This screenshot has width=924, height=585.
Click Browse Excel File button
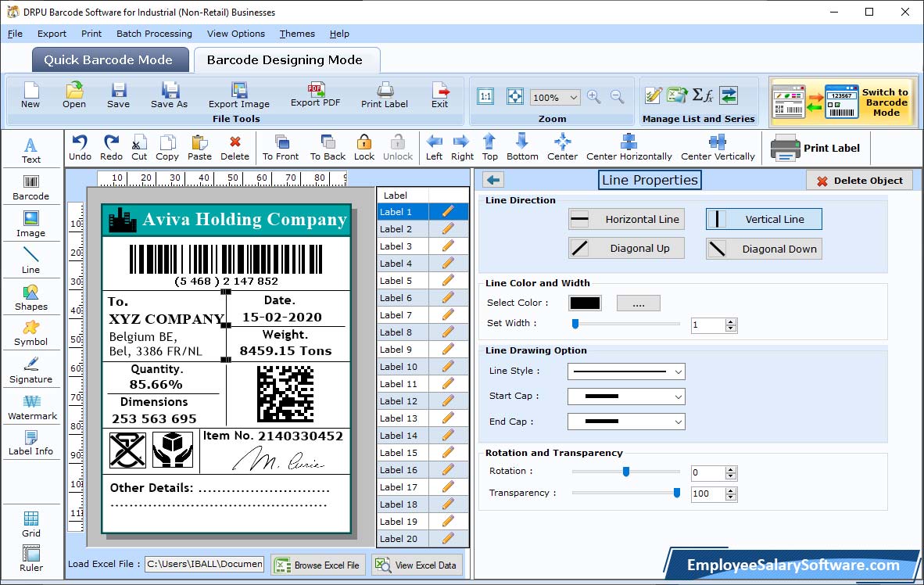click(318, 565)
